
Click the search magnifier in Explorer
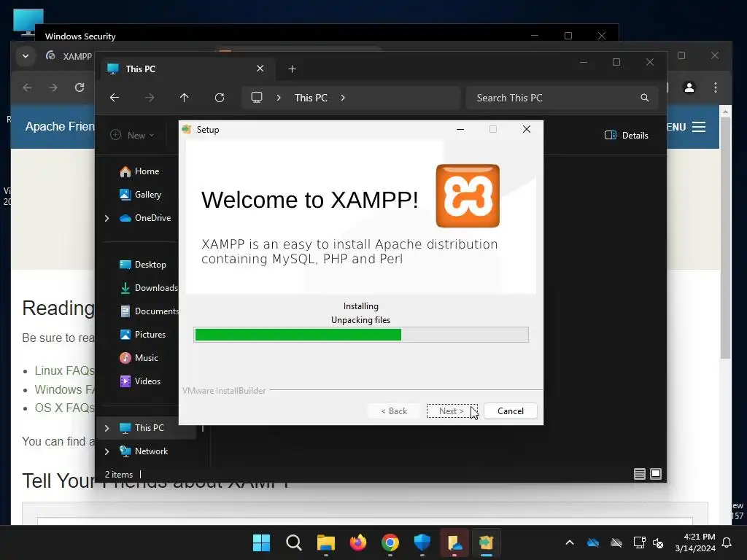point(645,98)
